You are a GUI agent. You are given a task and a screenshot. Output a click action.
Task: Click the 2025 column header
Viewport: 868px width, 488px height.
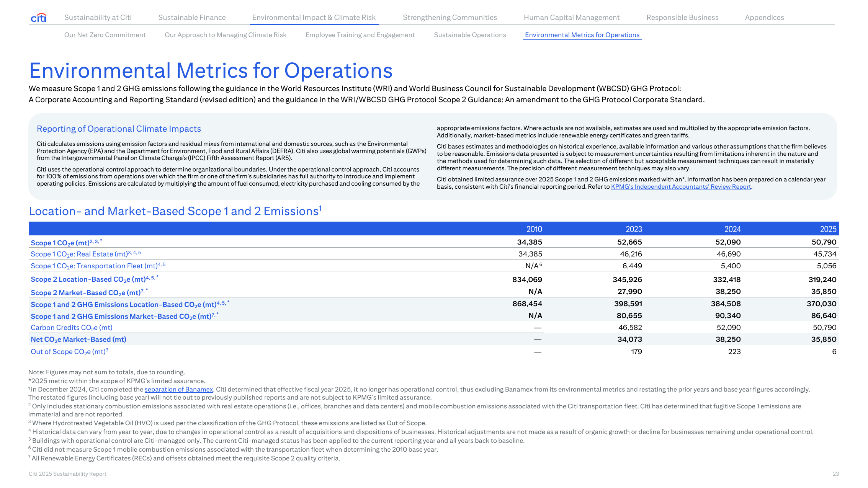(x=828, y=229)
